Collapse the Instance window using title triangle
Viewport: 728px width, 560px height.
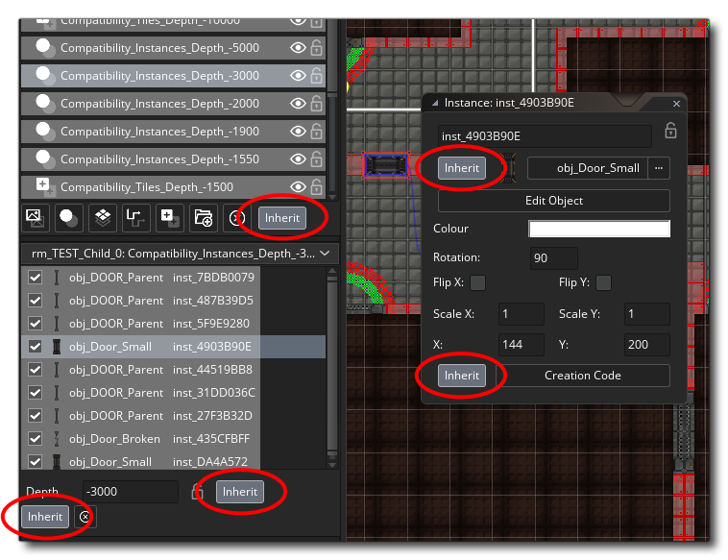pyautogui.click(x=435, y=103)
